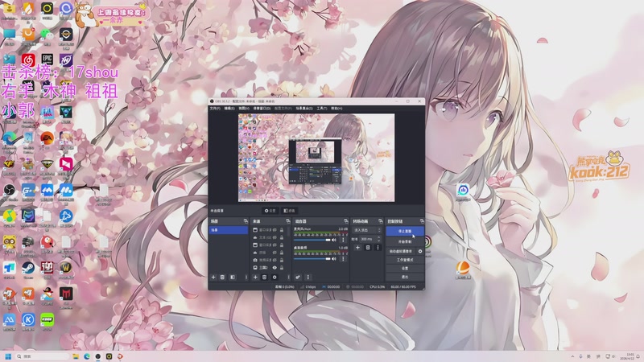Open the Epic Games launcher shortcut
Screen dimensions: 644x362
click(x=47, y=60)
